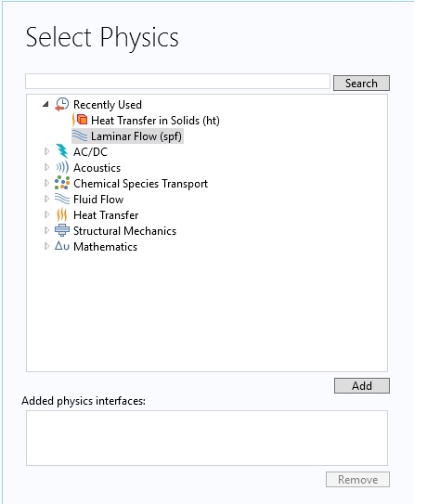Click the Heat Transfer flames icon
Viewport: 427px width, 504px height.
click(62, 214)
